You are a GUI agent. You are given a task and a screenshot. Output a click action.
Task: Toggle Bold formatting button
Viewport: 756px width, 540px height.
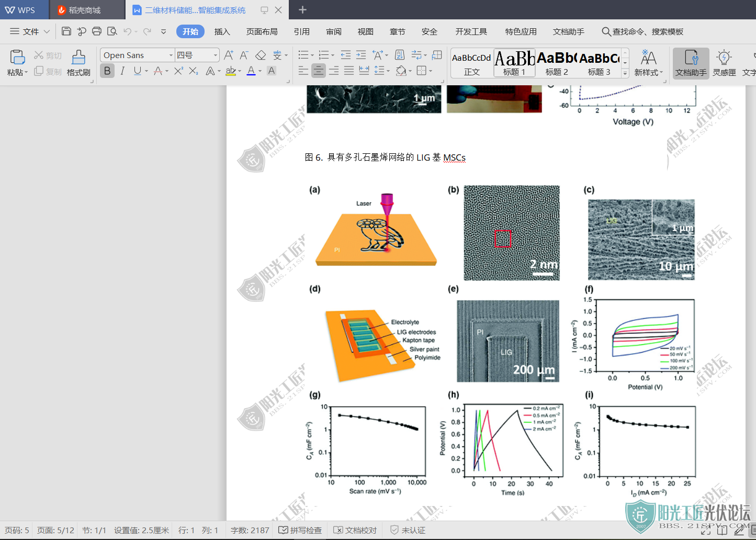[107, 71]
